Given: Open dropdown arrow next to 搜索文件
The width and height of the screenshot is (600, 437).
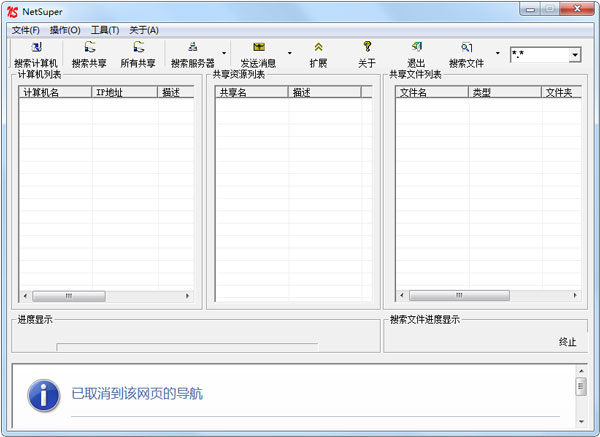Looking at the screenshot, I should point(497,53).
